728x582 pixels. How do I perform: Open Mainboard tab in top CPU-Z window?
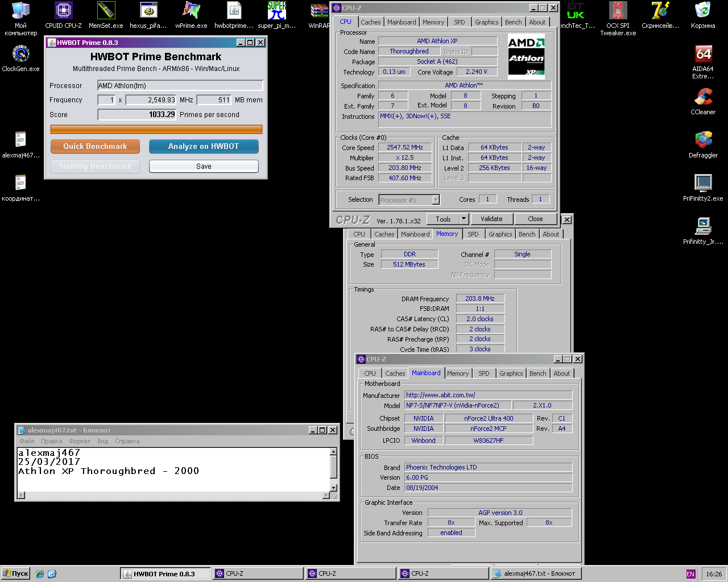click(402, 22)
